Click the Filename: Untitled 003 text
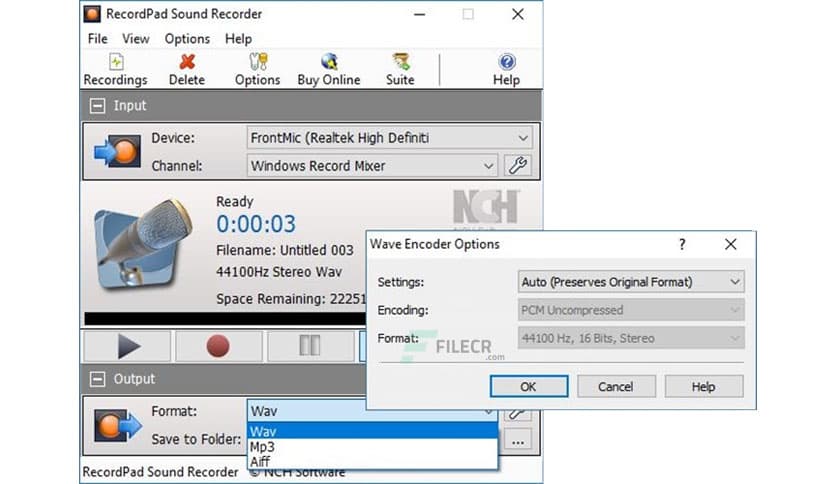 click(285, 250)
